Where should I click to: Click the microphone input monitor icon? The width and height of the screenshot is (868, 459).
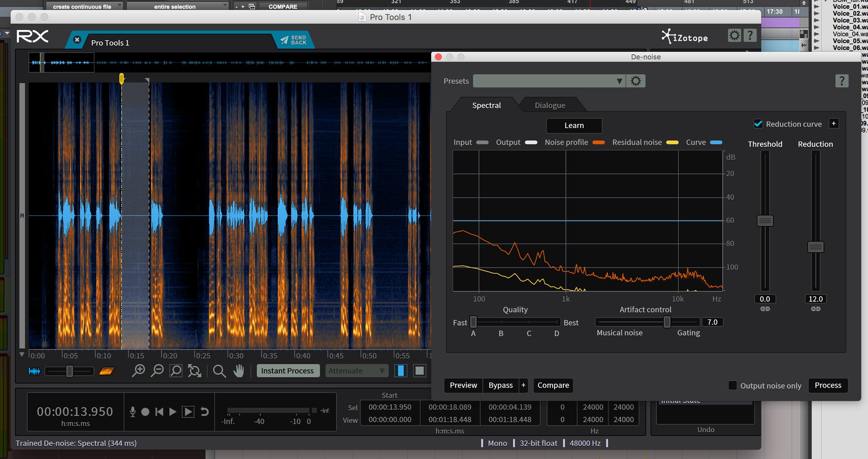coord(133,412)
